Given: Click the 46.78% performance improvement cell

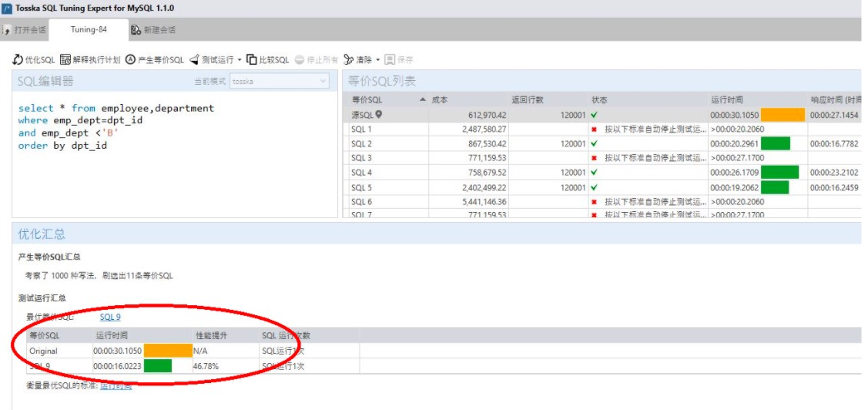Looking at the screenshot, I should point(226,366).
